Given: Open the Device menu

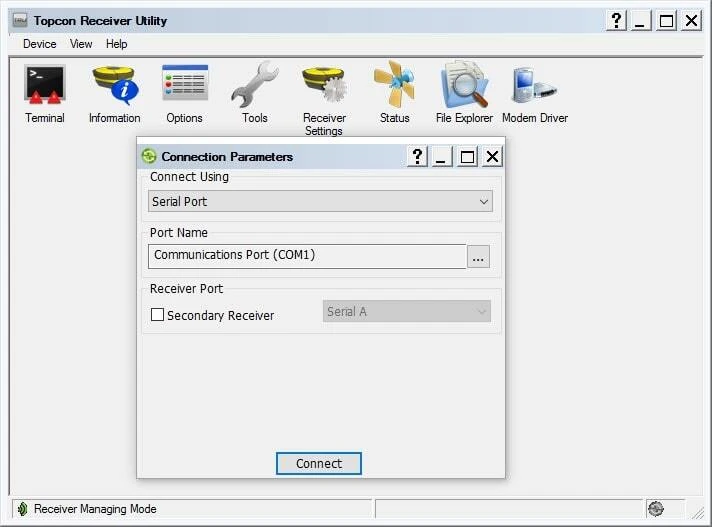Looking at the screenshot, I should point(40,44).
